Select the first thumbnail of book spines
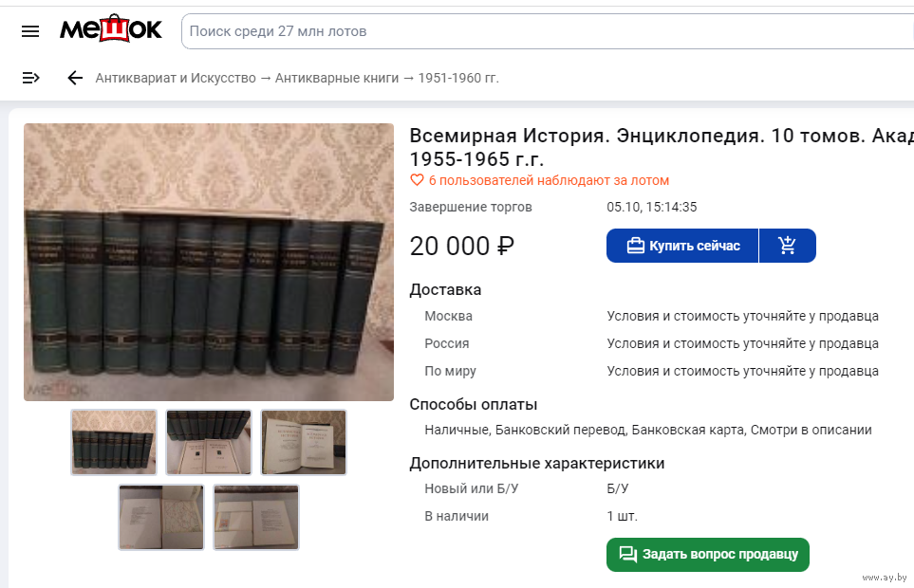 [x=114, y=442]
